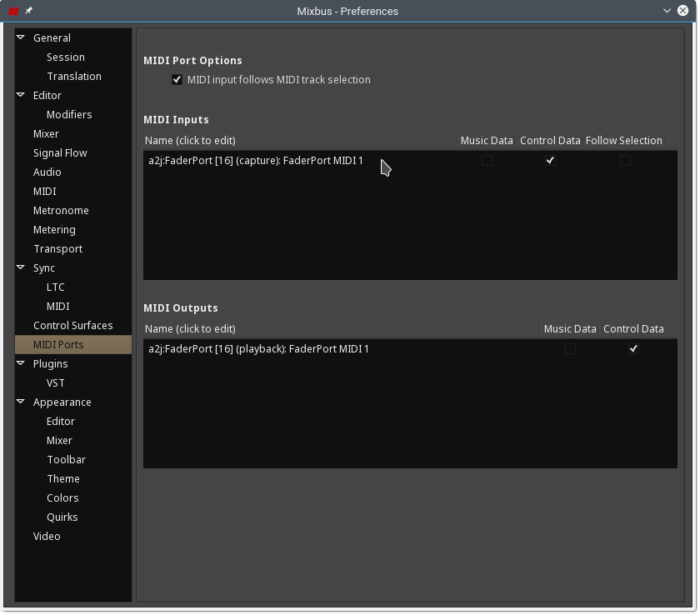Uncheck Control Data for FaderPort capture input

[550, 161]
